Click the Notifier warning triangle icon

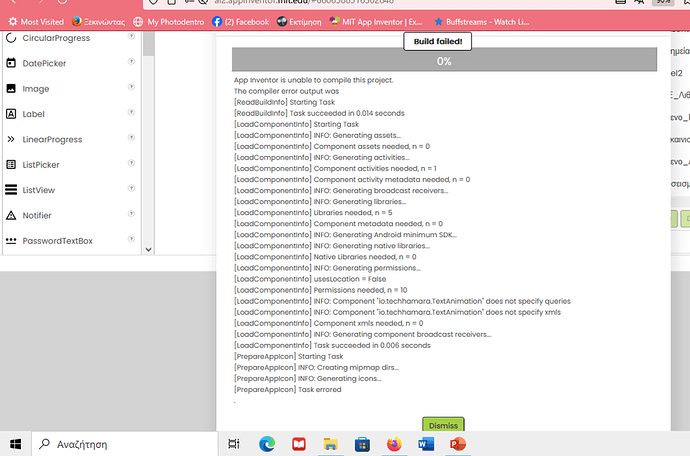[x=11, y=215]
